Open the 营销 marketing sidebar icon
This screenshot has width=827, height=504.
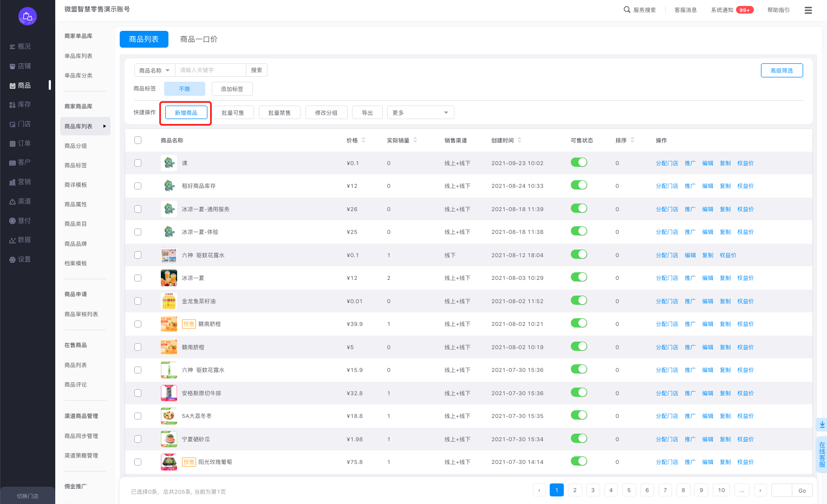pyautogui.click(x=12, y=182)
